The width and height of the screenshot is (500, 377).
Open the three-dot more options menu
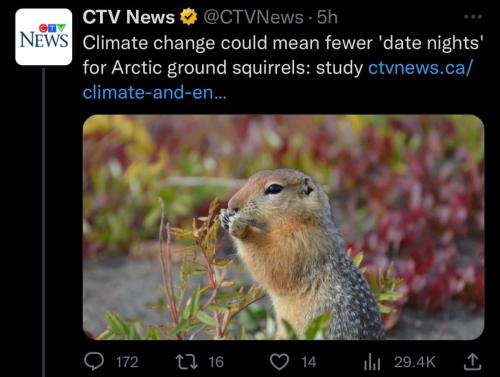point(473,16)
